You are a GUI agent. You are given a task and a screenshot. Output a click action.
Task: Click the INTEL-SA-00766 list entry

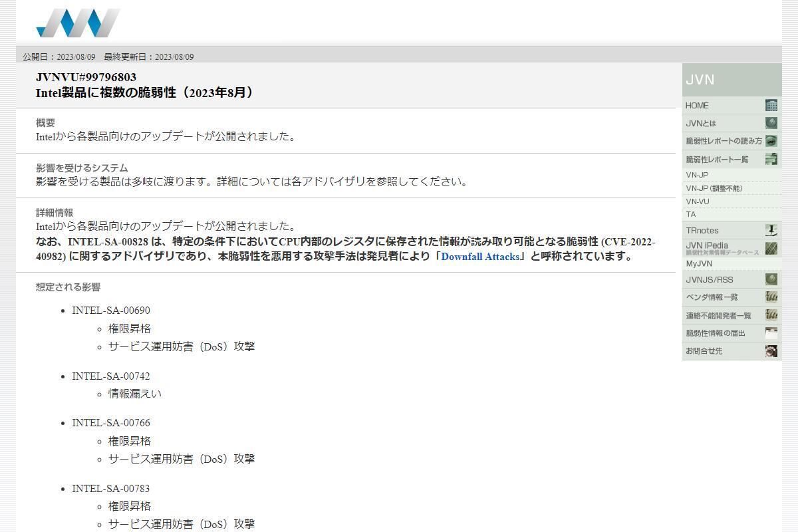tap(111, 422)
